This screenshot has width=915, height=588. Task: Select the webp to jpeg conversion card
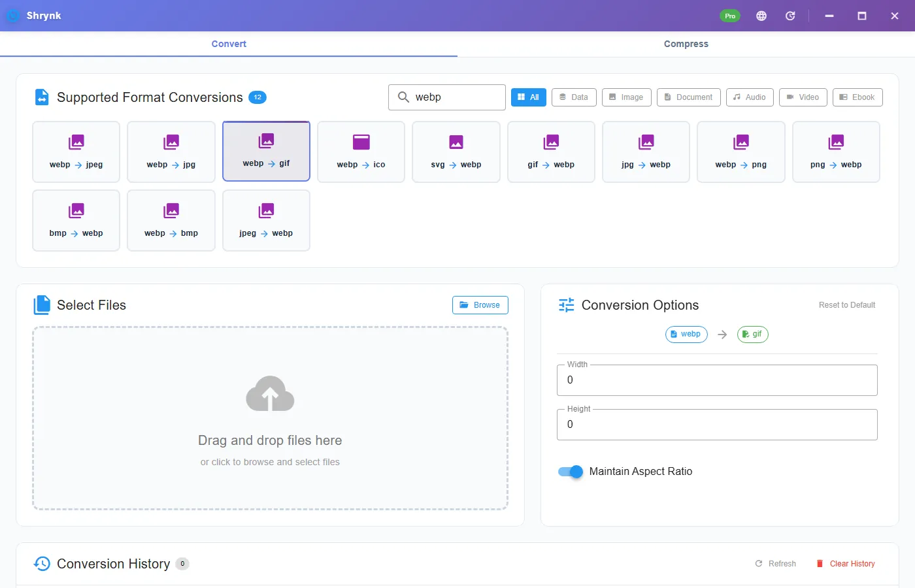76,152
